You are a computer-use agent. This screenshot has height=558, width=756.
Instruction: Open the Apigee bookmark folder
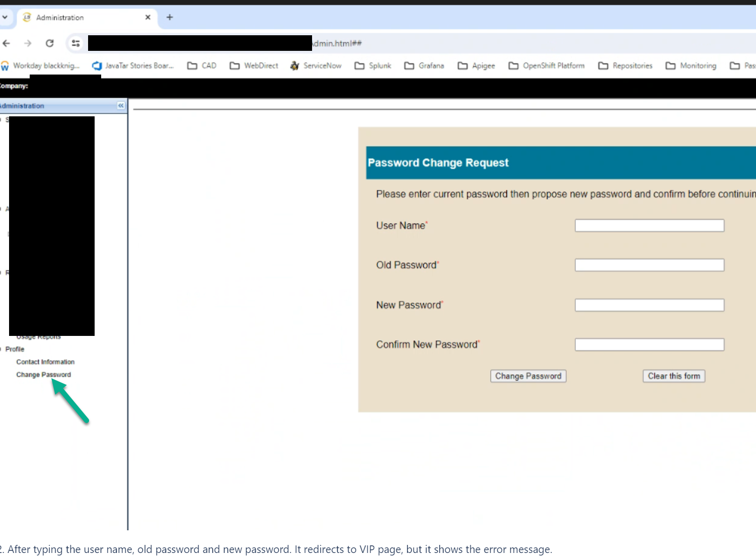coord(477,65)
